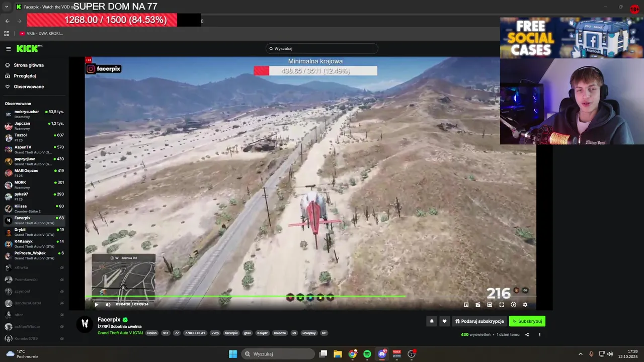This screenshot has width=644, height=362.
Task: Open offline xKiwka channel
Action: point(34,267)
